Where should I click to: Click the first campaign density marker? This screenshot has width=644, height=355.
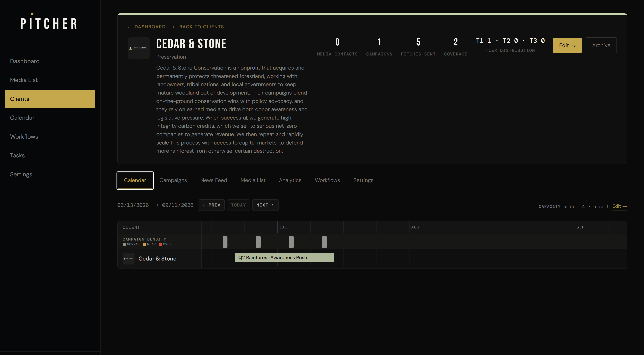point(225,242)
